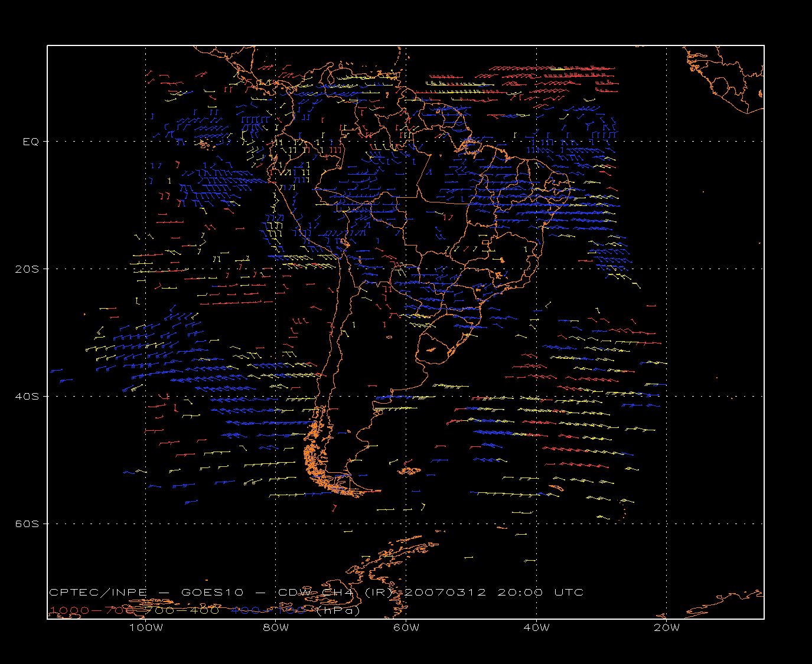Click the 20:00 UTC time text
This screenshot has height=664, width=812.
pyautogui.click(x=540, y=592)
